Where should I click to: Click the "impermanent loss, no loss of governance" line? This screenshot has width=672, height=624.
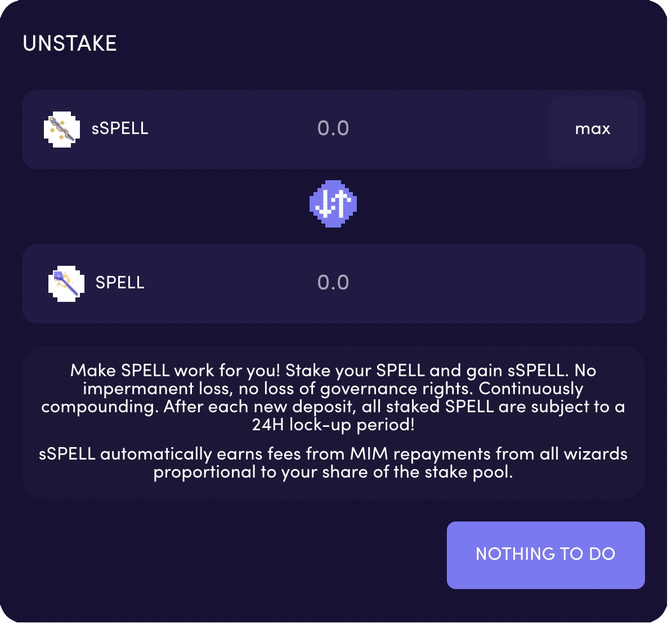(x=333, y=389)
